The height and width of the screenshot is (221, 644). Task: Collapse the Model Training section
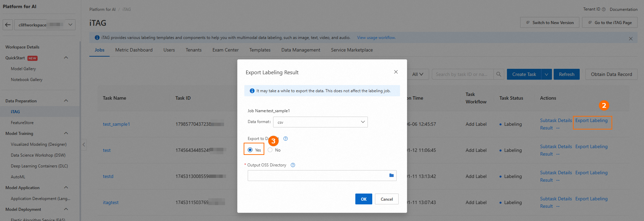point(66,134)
